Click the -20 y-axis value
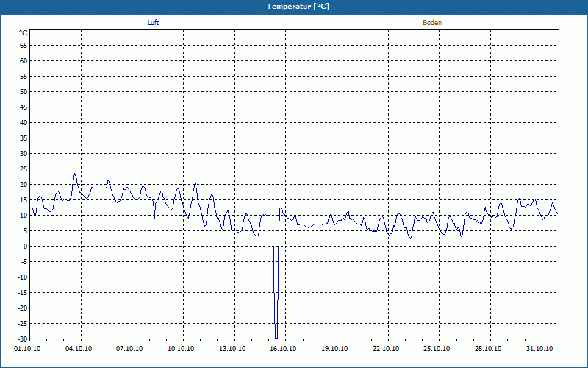Viewport: 588px width, 368px height. [x=23, y=308]
